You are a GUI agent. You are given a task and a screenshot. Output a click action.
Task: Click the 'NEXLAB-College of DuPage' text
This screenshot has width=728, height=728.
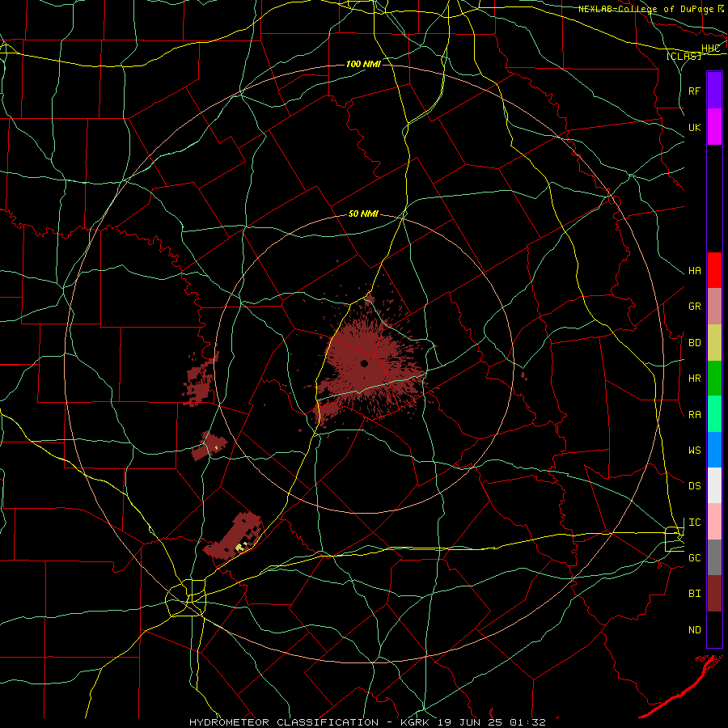(x=645, y=9)
